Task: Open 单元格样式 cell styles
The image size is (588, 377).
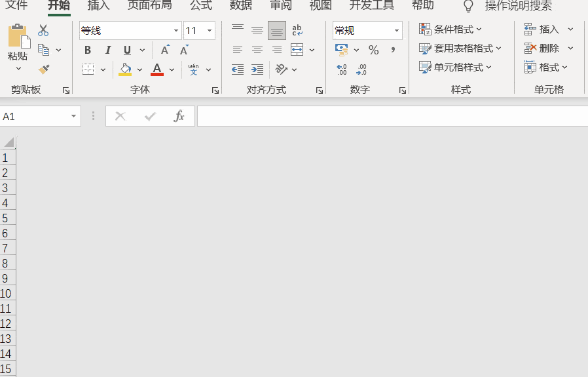Action: coord(455,68)
